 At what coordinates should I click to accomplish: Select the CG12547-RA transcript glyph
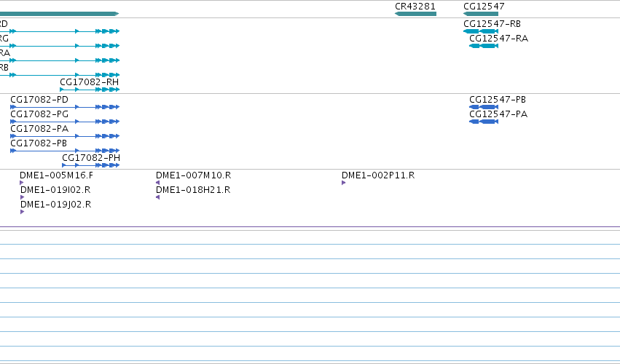tap(484, 46)
